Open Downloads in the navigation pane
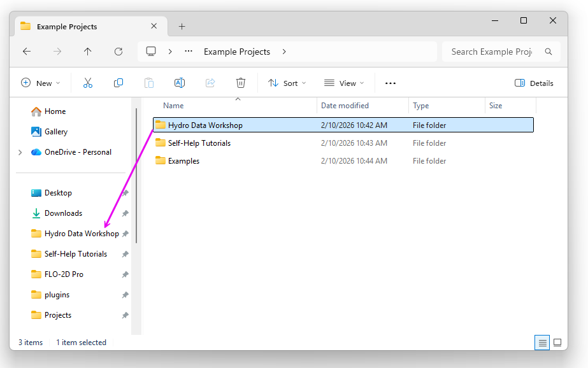 pos(63,213)
